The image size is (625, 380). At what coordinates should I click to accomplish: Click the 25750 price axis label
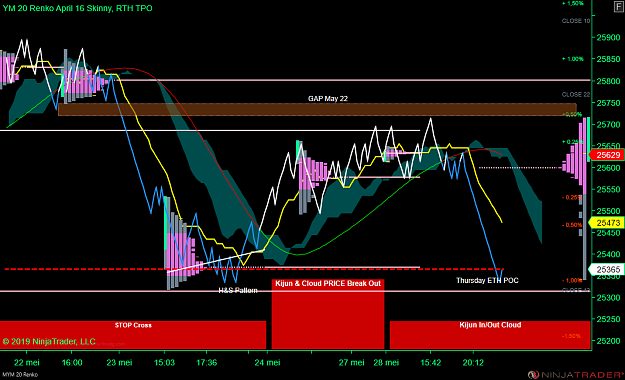[x=608, y=103]
